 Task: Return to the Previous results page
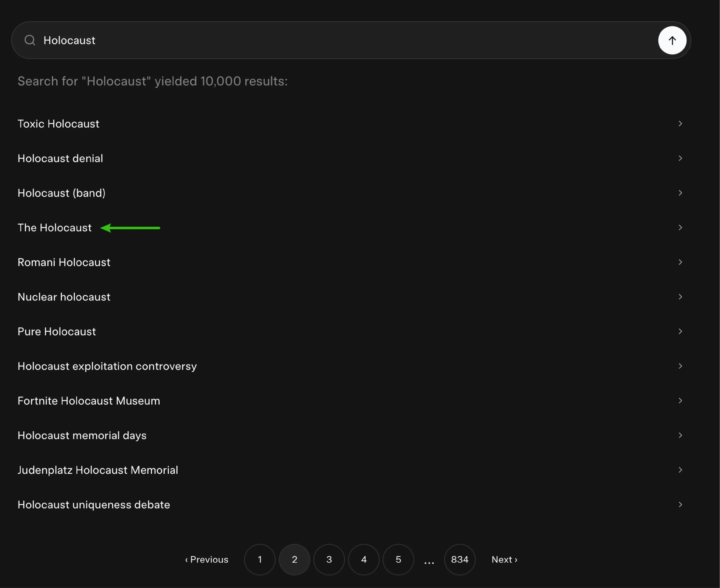(x=207, y=560)
